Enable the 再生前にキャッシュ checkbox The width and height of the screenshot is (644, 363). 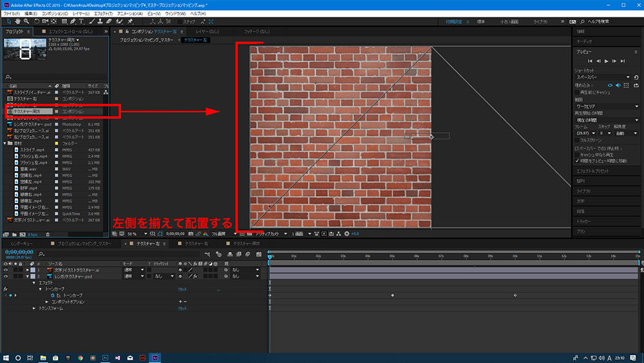[577, 92]
